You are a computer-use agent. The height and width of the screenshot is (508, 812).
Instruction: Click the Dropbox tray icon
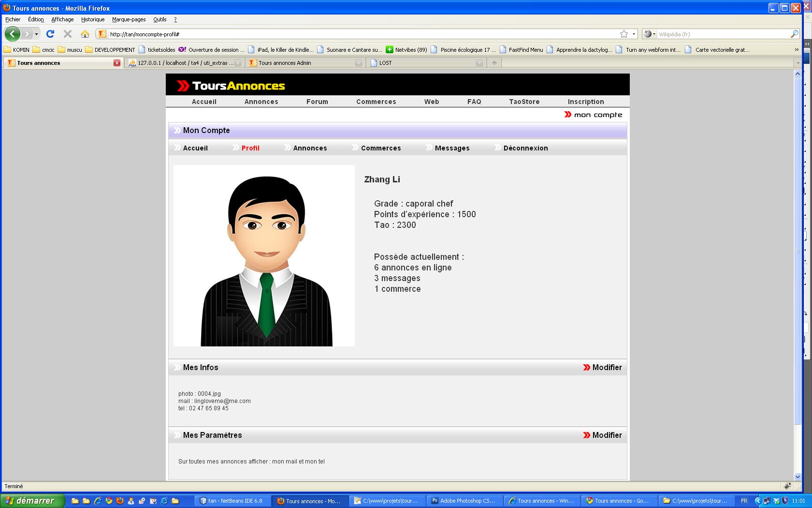coord(776,501)
